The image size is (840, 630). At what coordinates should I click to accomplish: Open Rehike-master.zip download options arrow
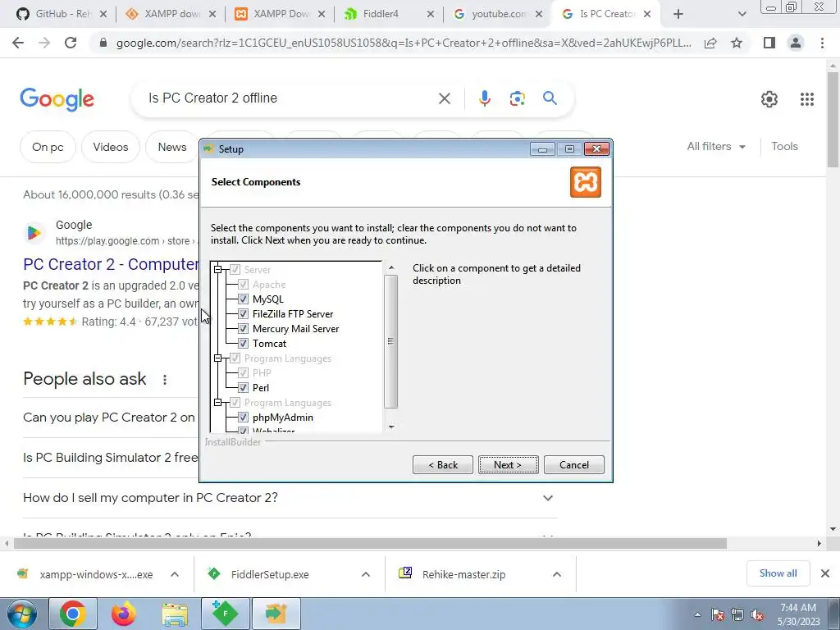(x=557, y=574)
